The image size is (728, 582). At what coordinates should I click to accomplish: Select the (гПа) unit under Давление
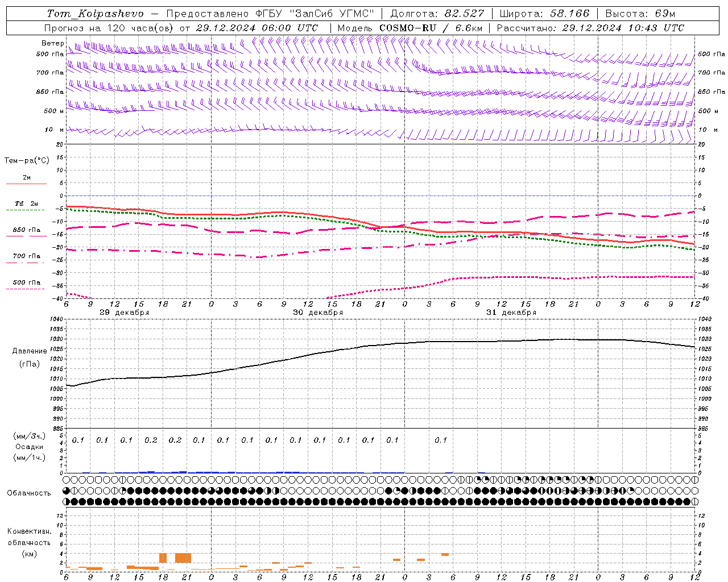pos(30,364)
